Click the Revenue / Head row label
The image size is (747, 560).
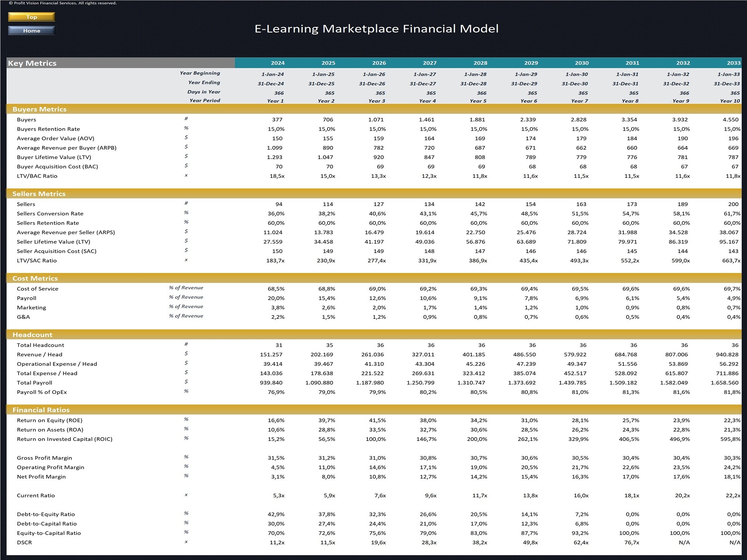tap(39, 355)
